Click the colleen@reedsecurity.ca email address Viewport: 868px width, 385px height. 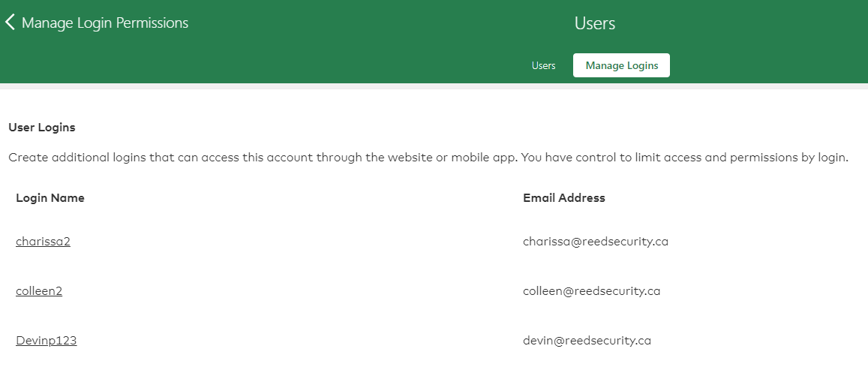click(x=591, y=291)
